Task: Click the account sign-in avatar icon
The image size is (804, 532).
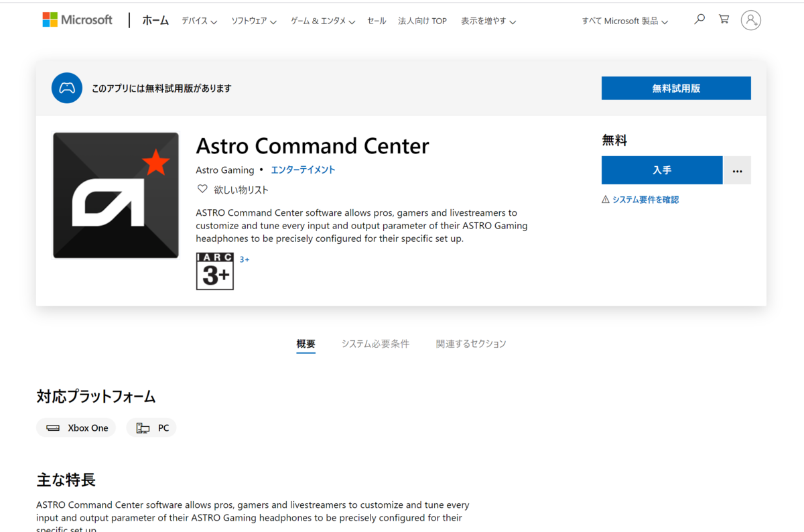Action: point(751,20)
